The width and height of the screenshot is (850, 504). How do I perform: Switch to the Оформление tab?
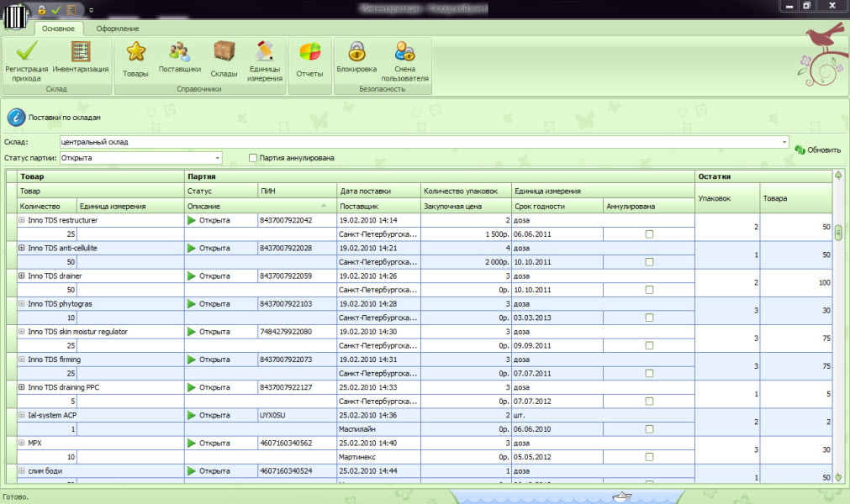pyautogui.click(x=118, y=29)
